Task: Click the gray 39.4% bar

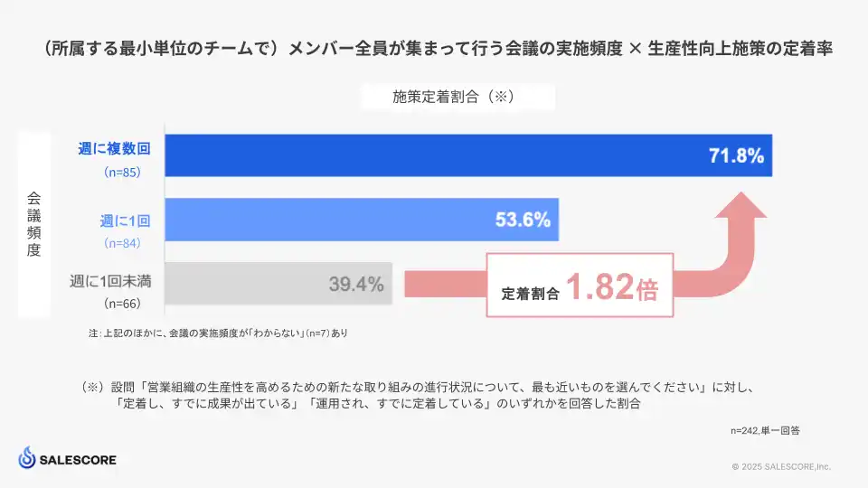Action: [x=278, y=284]
